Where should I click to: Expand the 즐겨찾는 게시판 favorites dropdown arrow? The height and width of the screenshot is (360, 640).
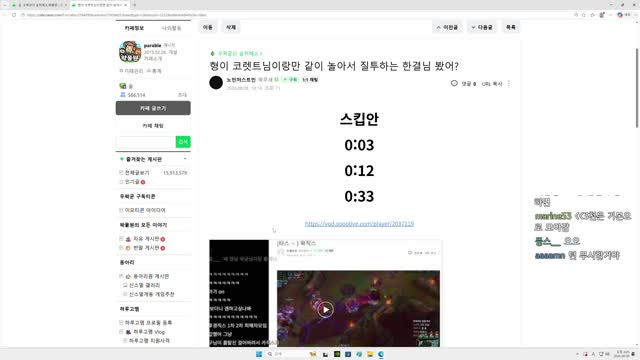(185, 159)
